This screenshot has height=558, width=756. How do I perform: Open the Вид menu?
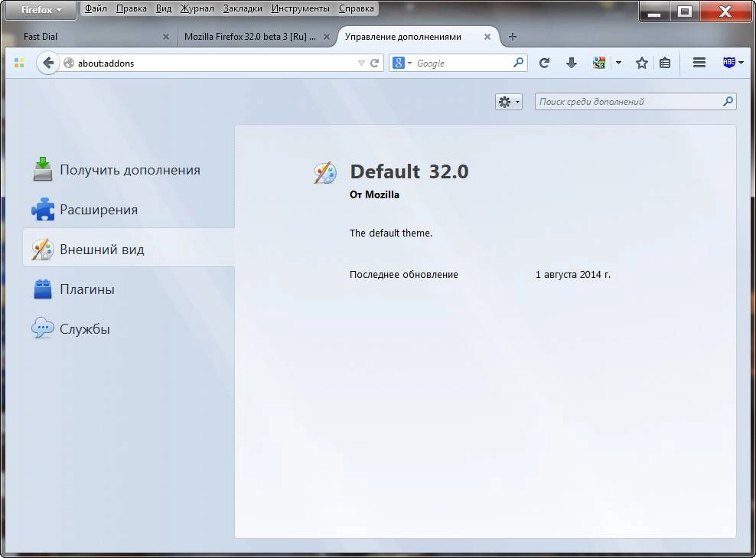click(164, 8)
